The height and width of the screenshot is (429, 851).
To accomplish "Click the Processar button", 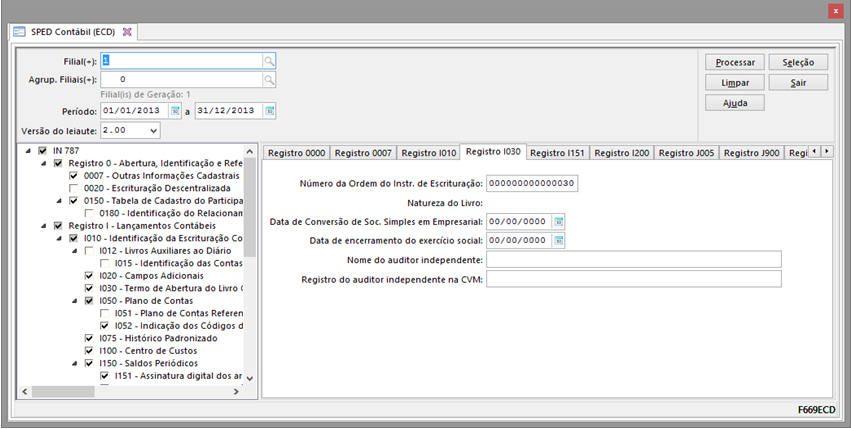I will tap(735, 62).
